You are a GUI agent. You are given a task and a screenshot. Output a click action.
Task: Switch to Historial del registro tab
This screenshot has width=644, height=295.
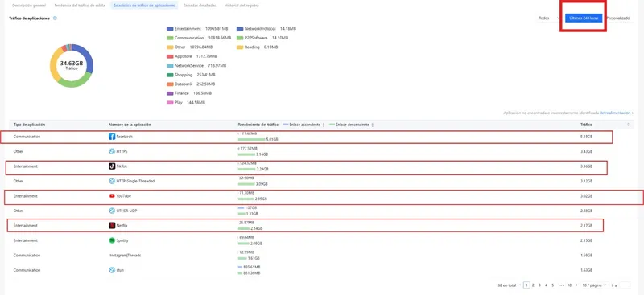(242, 6)
